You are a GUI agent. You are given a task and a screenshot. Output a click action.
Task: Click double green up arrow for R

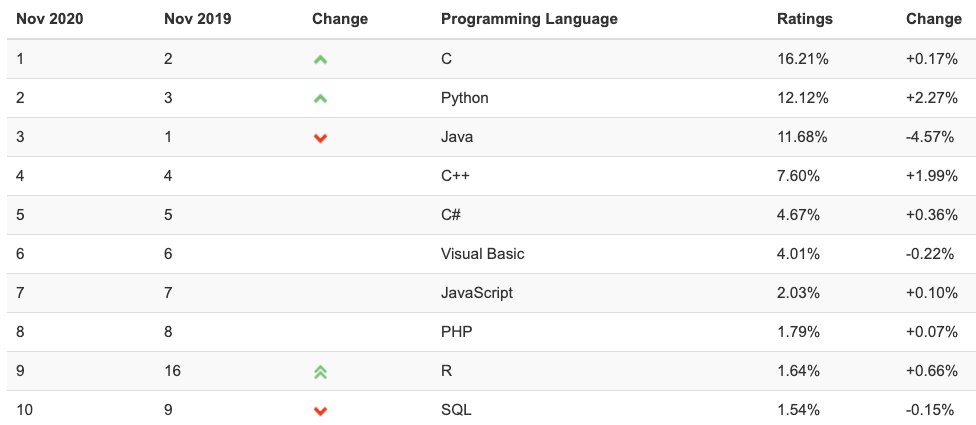tap(320, 372)
